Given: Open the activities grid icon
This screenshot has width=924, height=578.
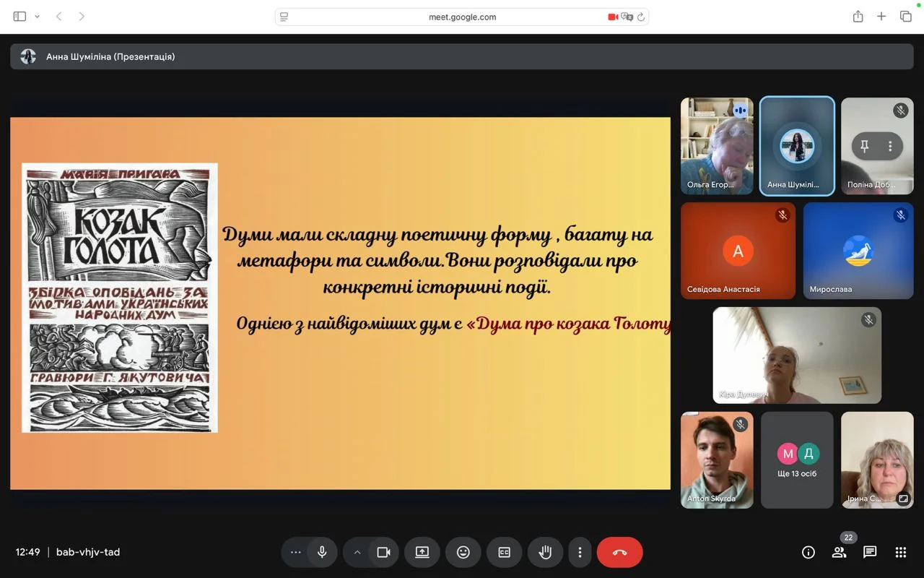Looking at the screenshot, I should (901, 552).
